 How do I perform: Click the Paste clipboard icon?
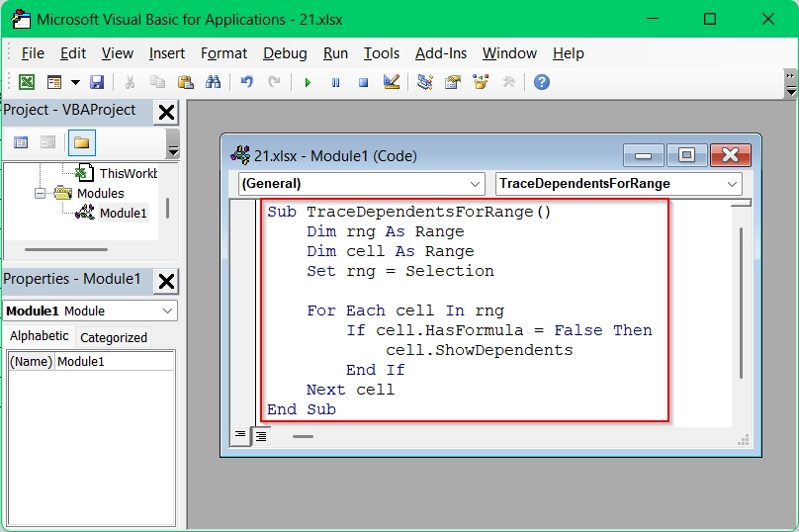click(x=186, y=82)
